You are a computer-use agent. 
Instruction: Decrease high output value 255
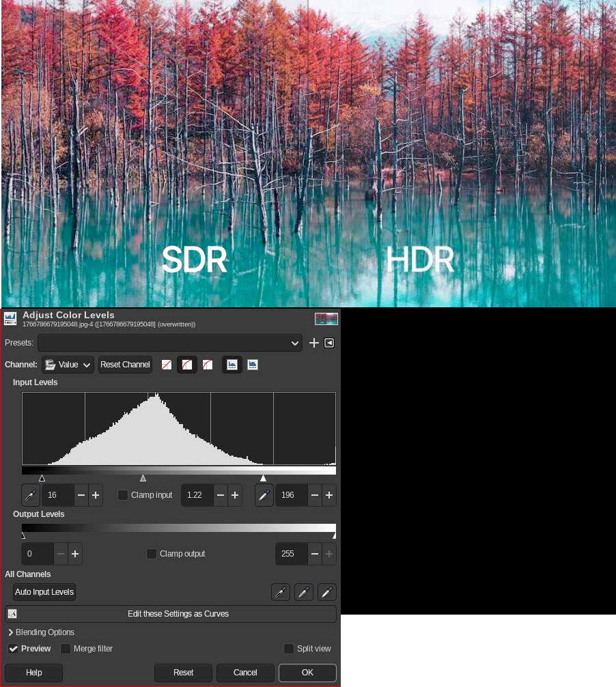(x=315, y=554)
